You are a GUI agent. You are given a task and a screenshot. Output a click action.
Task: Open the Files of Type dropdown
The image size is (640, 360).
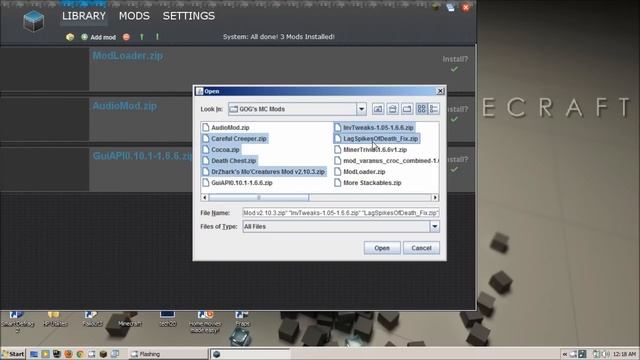pos(435,227)
